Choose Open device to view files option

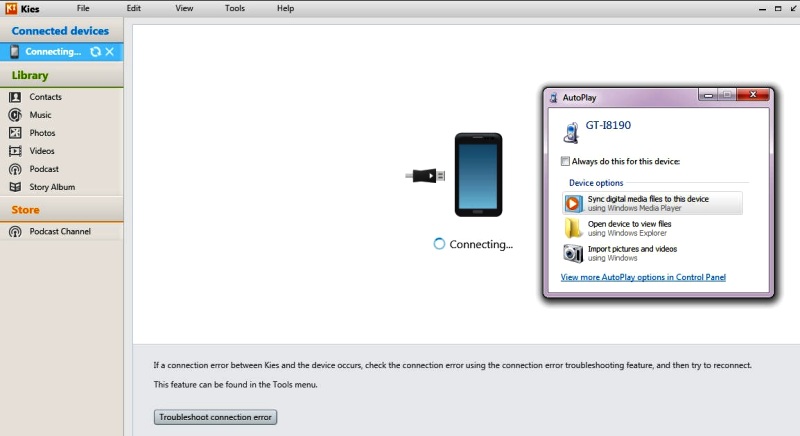point(653,228)
